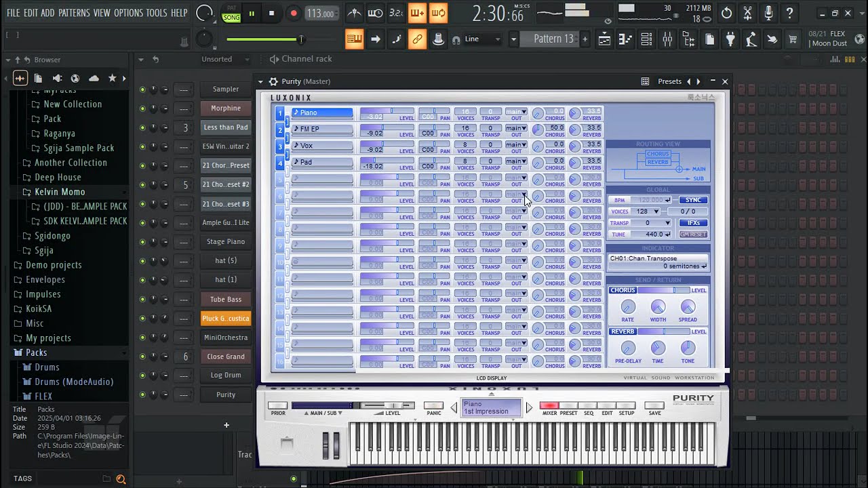The width and height of the screenshot is (868, 488).
Task: Click the browser speaker sounds icon
Action: [x=57, y=79]
